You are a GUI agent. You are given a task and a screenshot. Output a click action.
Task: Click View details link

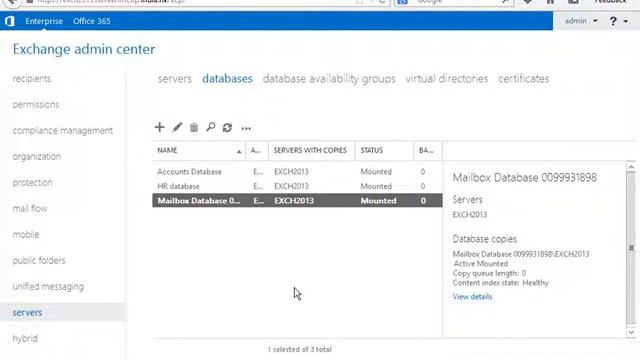472,297
